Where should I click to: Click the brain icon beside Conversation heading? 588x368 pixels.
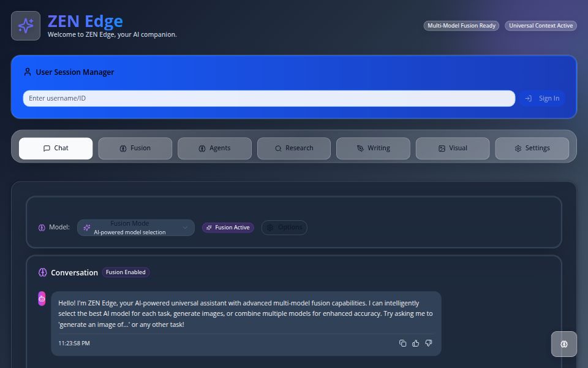(x=42, y=272)
